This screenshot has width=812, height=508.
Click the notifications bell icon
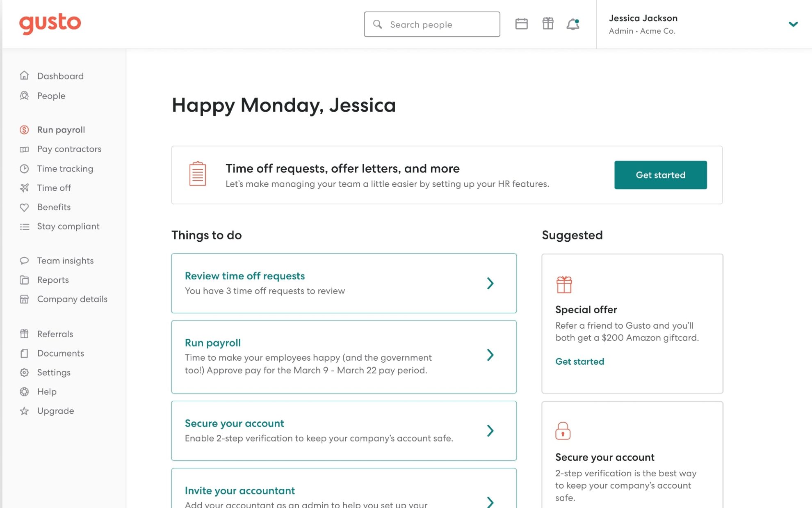click(573, 24)
